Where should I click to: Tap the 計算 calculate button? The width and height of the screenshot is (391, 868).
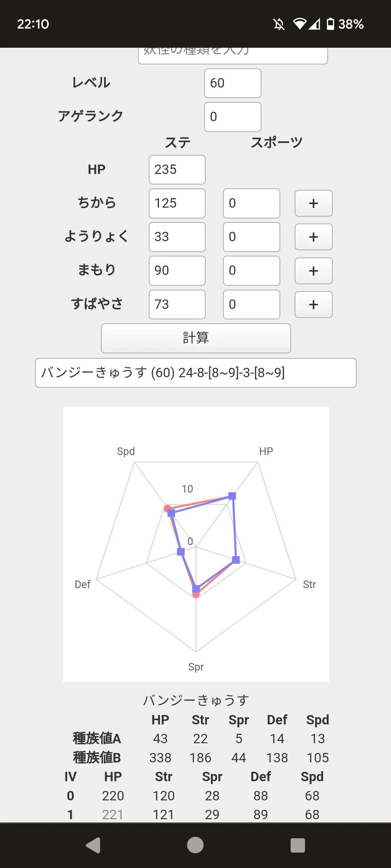coord(196,338)
